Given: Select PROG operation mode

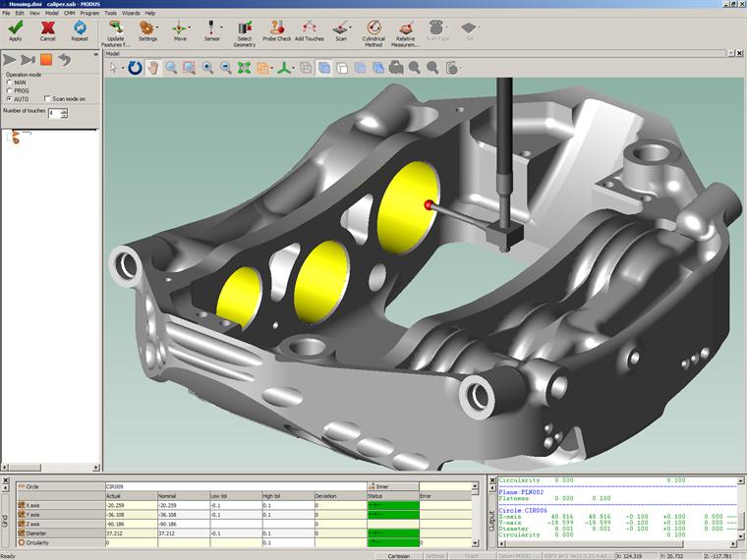Looking at the screenshot, I should [10, 90].
